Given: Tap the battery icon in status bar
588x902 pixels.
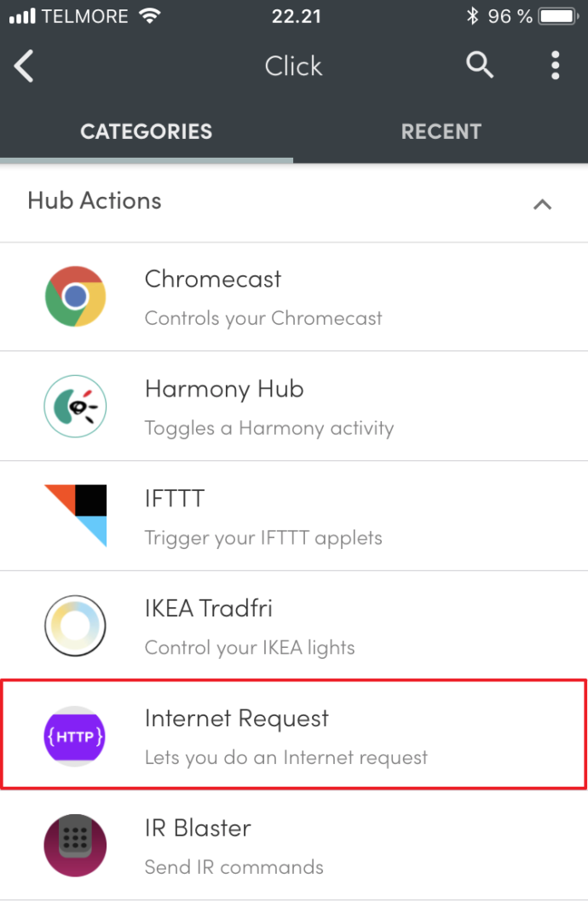Looking at the screenshot, I should (x=559, y=16).
